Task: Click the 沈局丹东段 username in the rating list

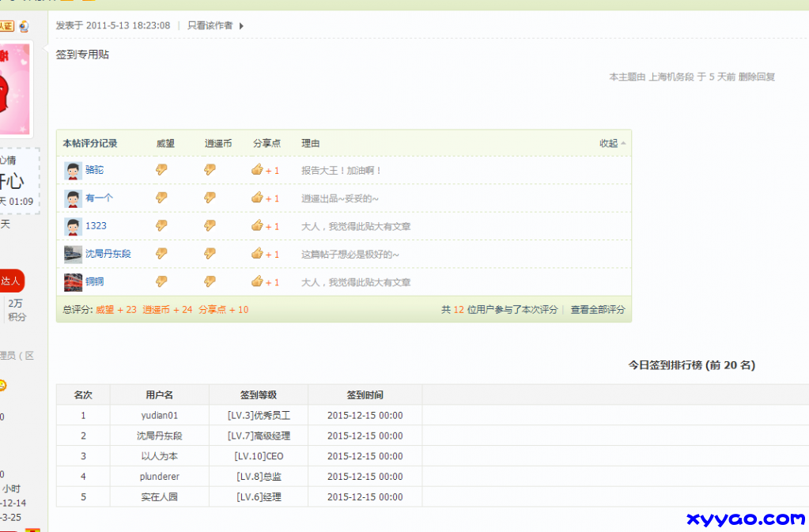Action: point(106,253)
